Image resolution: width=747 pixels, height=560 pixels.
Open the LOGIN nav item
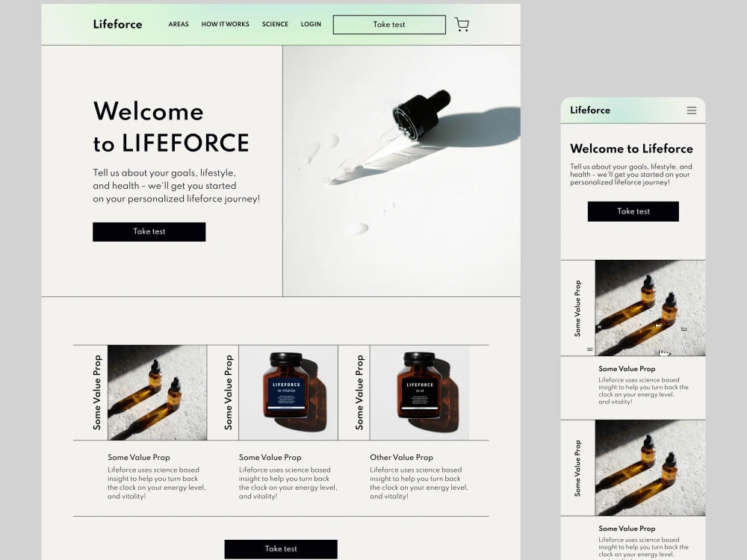[x=311, y=25]
